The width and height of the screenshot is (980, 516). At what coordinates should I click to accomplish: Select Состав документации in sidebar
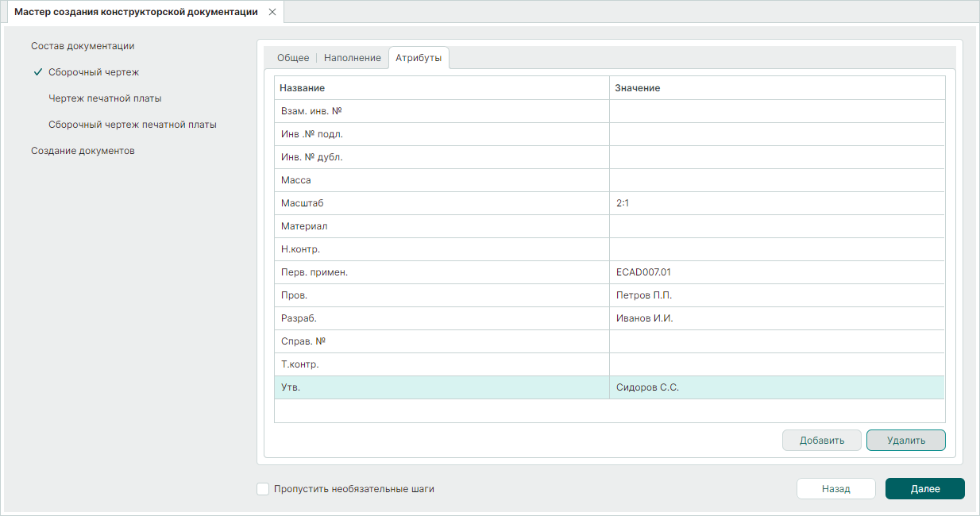[83, 46]
